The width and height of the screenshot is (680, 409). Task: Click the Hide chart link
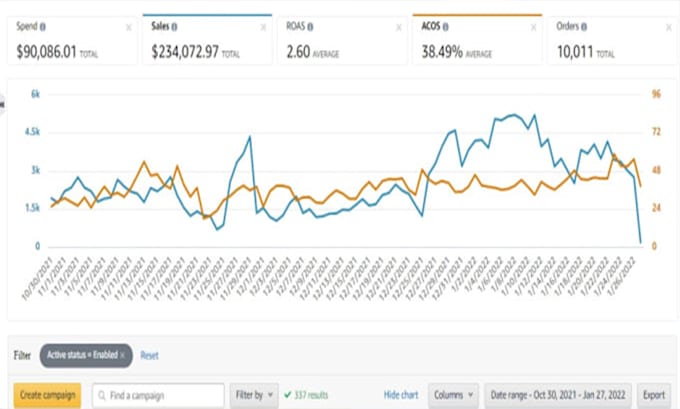point(400,396)
